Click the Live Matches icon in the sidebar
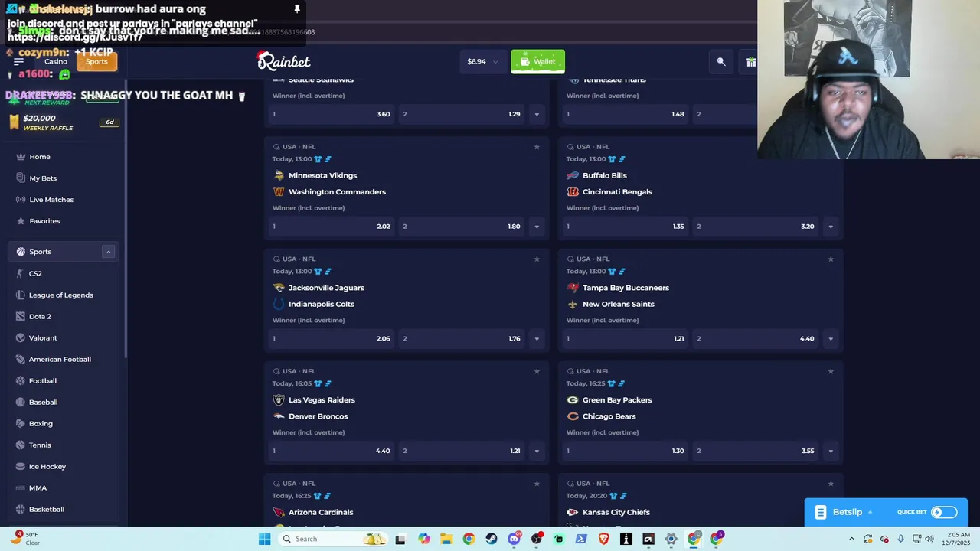Screen dimensions: 980x551 click(x=21, y=200)
